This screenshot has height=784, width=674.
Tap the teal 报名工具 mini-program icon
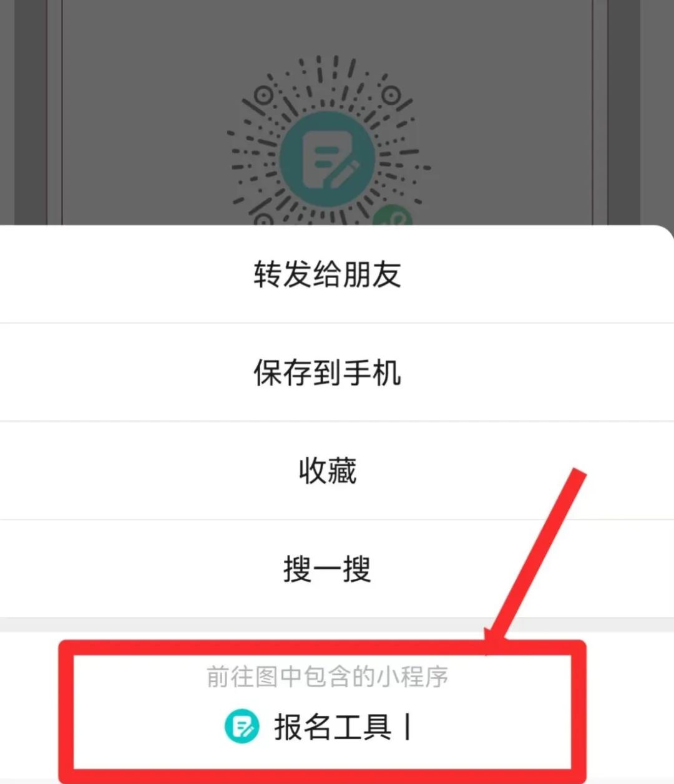pos(242,726)
